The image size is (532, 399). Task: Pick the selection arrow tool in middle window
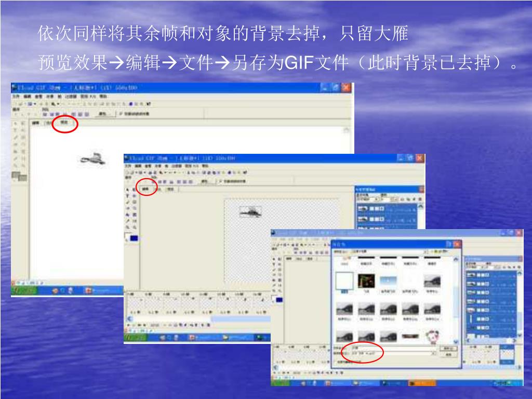[128, 190]
